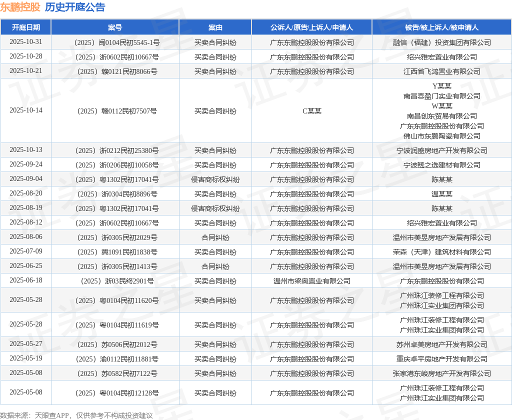Click date cell 2025-06-25
The image size is (512, 420).
26,266
